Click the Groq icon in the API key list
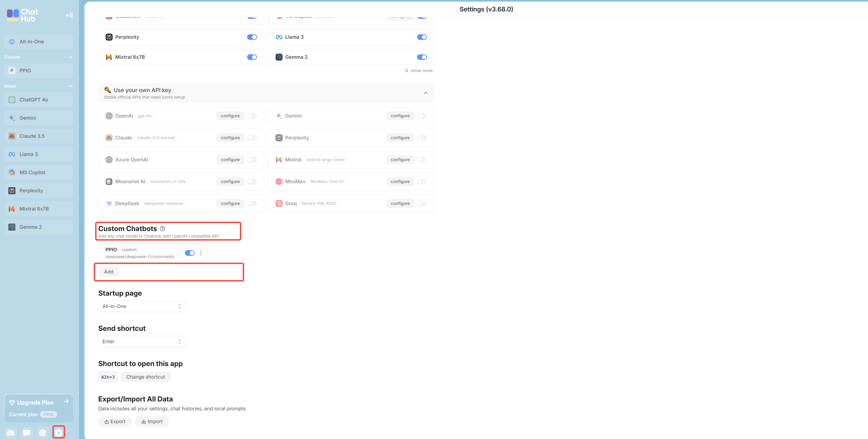 coord(279,204)
